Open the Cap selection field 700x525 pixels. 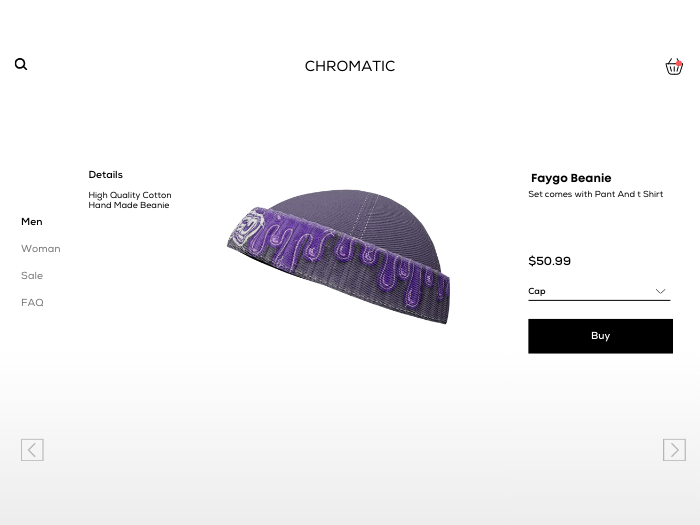point(599,292)
